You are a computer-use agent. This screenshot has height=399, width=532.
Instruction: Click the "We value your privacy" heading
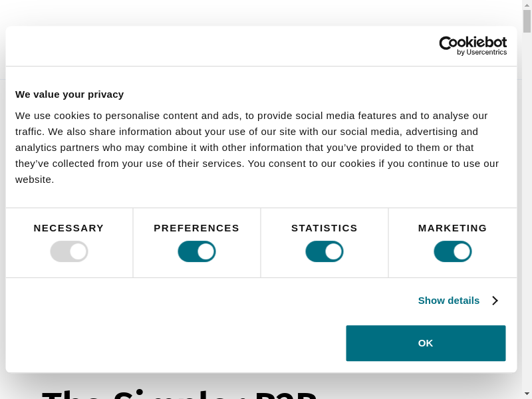[70, 94]
